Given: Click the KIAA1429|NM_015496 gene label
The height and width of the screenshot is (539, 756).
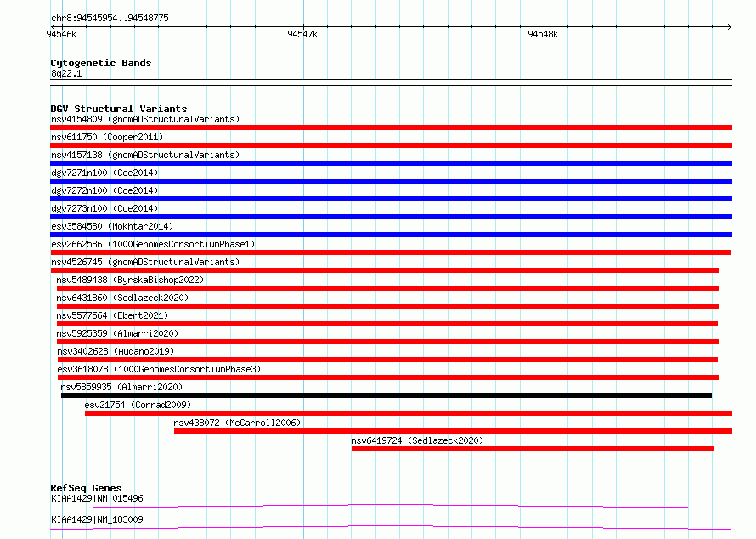Looking at the screenshot, I should [97, 498].
